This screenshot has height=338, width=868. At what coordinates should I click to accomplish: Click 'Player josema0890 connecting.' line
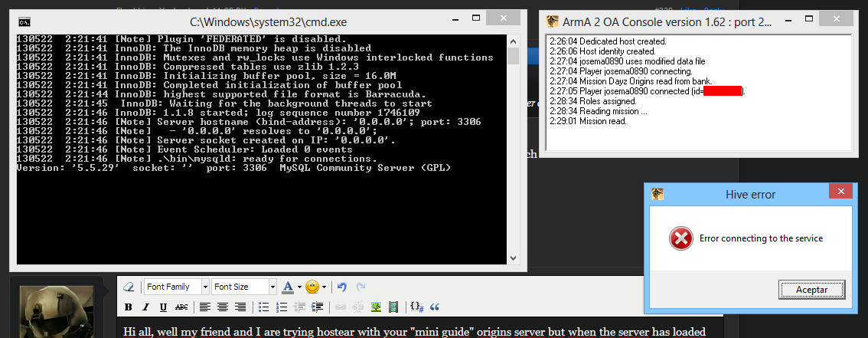[621, 71]
